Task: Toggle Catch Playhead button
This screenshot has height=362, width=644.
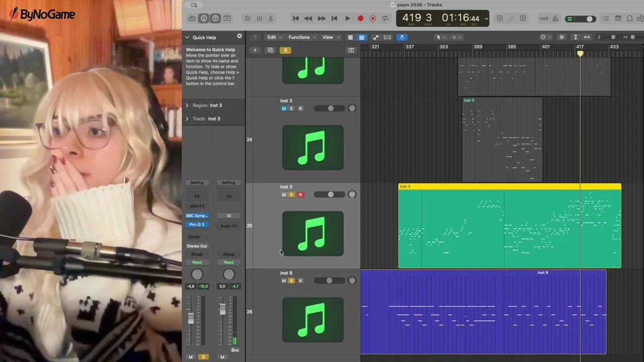Action: [401, 37]
